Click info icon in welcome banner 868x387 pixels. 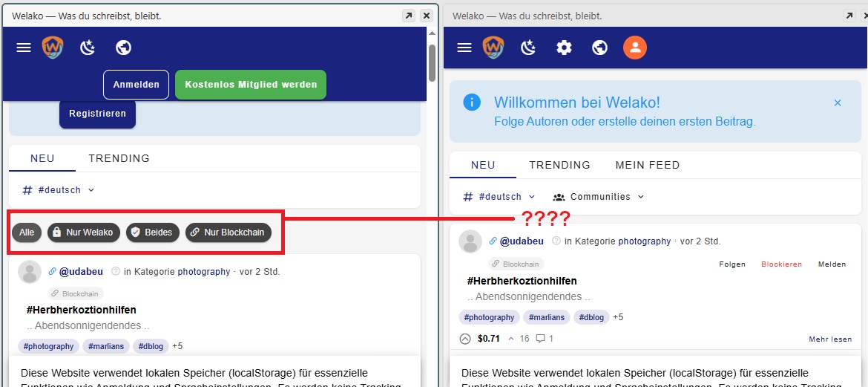pos(472,102)
